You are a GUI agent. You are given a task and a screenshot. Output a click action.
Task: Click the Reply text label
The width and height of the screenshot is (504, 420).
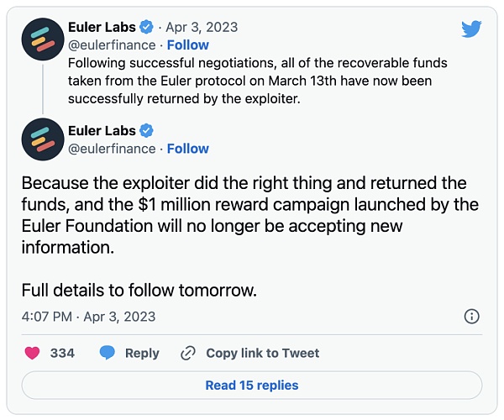[142, 353]
